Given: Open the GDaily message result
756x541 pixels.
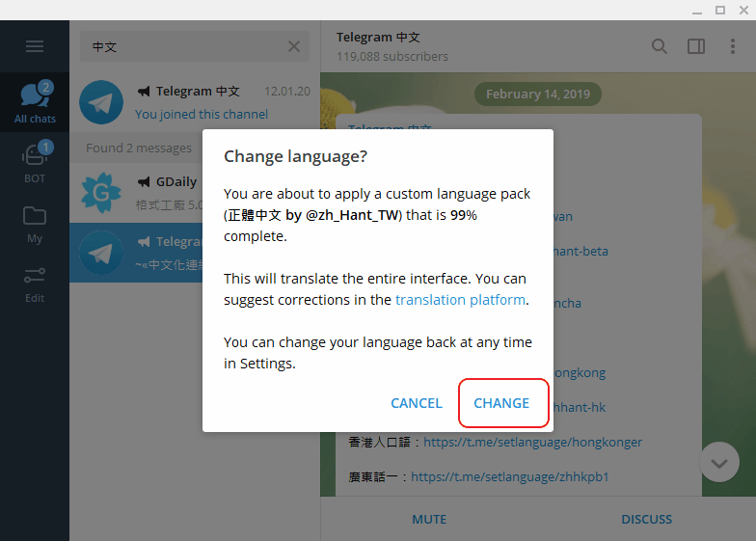Looking at the screenshot, I should pyautogui.click(x=136, y=193).
